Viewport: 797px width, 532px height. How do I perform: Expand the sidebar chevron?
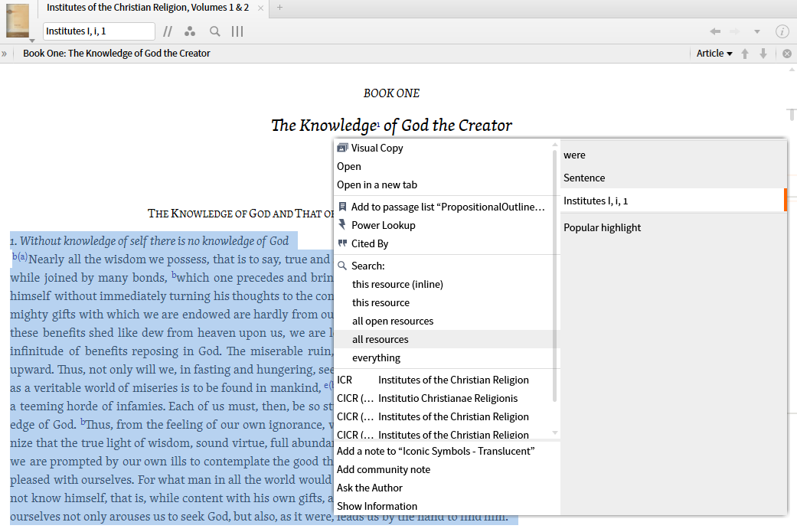click(4, 54)
